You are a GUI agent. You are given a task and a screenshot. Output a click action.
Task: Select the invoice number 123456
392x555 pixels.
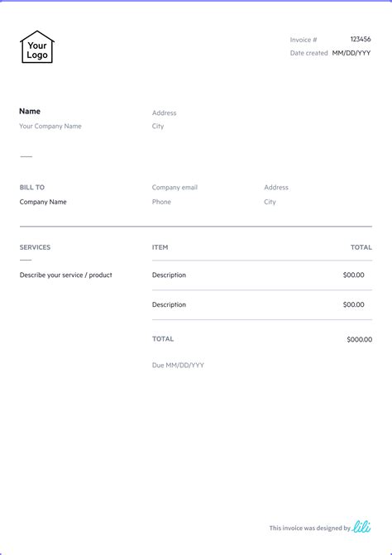point(361,39)
